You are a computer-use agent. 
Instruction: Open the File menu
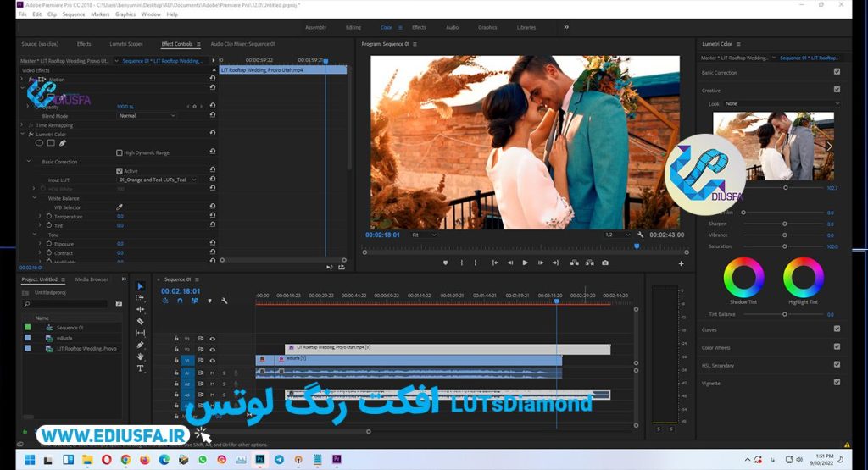[x=23, y=14]
